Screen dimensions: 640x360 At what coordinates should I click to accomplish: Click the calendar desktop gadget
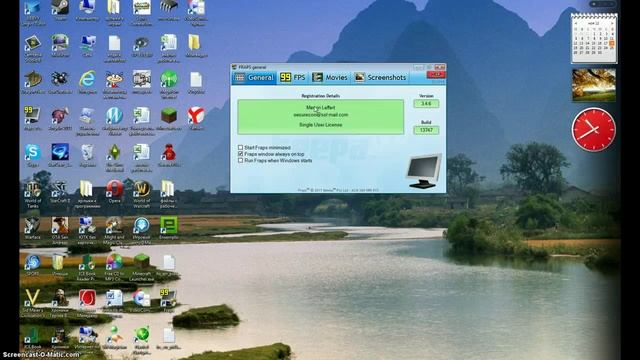tap(594, 38)
